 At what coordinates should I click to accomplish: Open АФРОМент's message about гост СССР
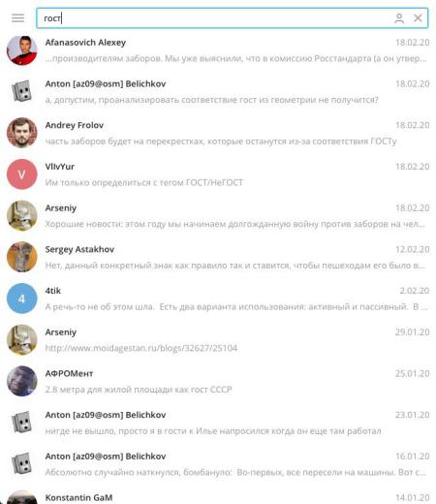218,381
